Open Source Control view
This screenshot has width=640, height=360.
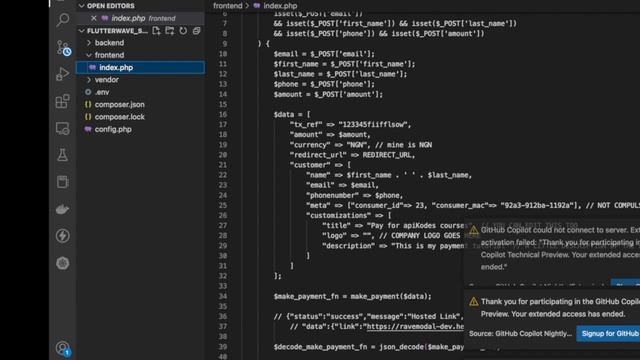(63, 48)
